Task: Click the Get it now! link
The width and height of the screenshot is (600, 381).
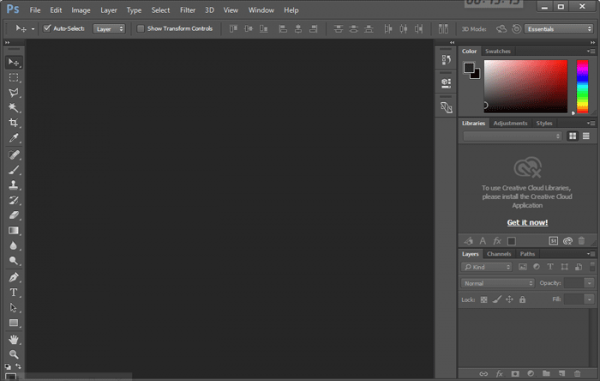Action: coord(527,222)
